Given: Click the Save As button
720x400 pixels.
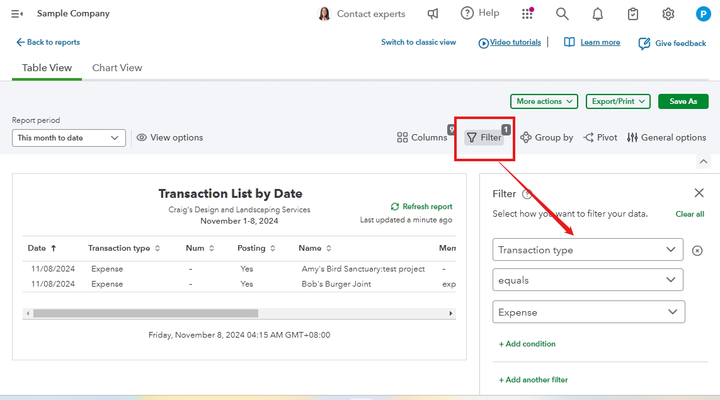Looking at the screenshot, I should click(x=683, y=101).
